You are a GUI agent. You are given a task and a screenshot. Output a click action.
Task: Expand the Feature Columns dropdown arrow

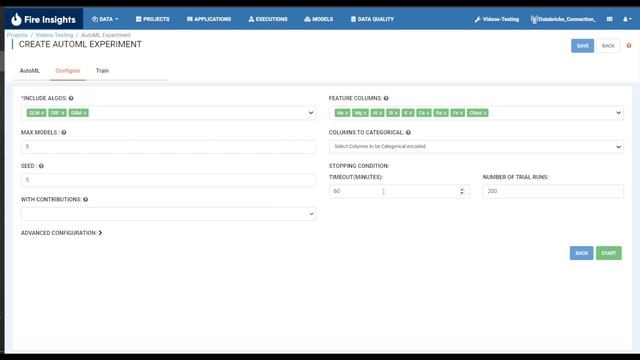[618, 113]
